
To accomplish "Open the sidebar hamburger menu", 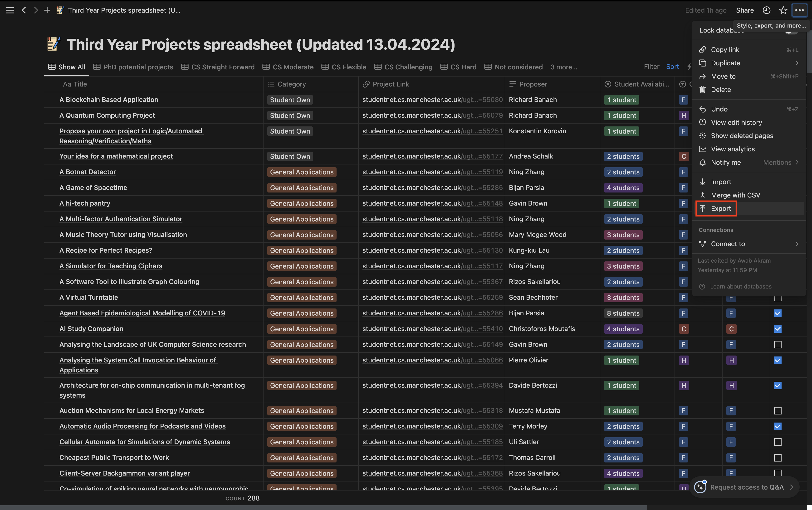I will pyautogui.click(x=10, y=10).
